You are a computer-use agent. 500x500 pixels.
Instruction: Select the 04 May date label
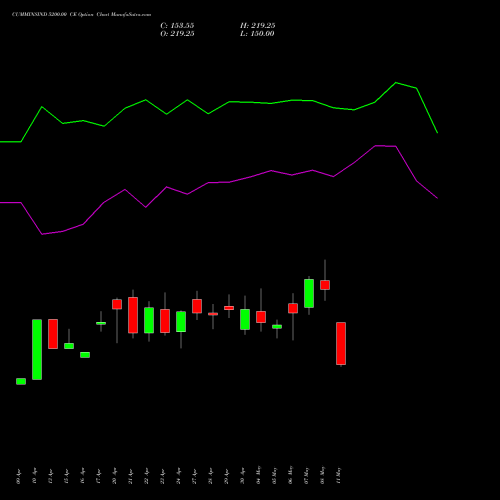(258, 476)
